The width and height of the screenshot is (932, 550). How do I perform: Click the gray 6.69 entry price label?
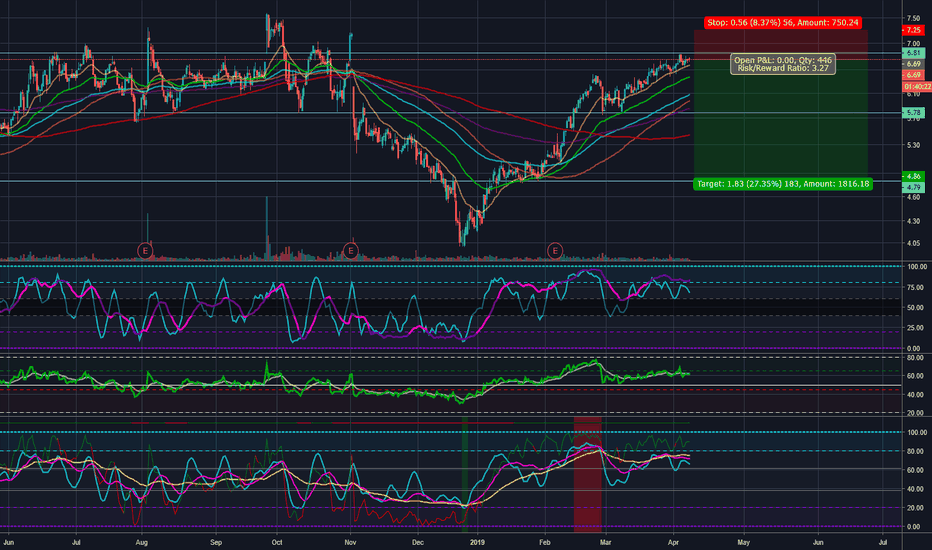coord(914,64)
